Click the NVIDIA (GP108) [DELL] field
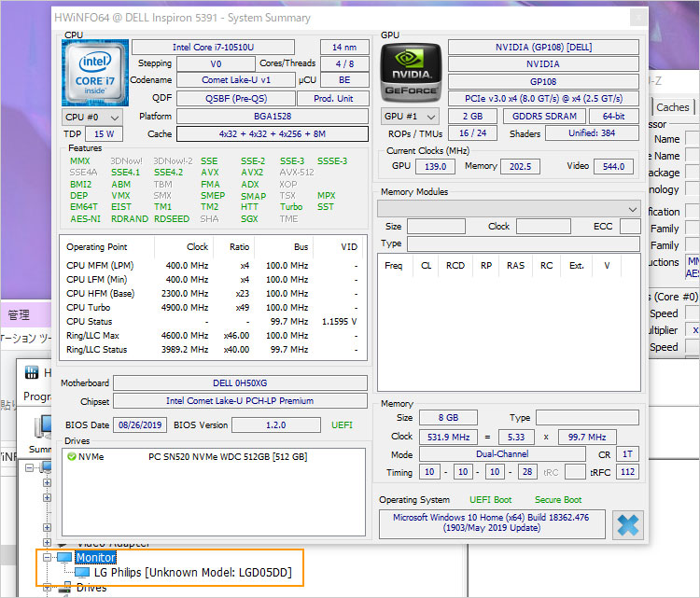The height and width of the screenshot is (598, 700). [x=543, y=48]
